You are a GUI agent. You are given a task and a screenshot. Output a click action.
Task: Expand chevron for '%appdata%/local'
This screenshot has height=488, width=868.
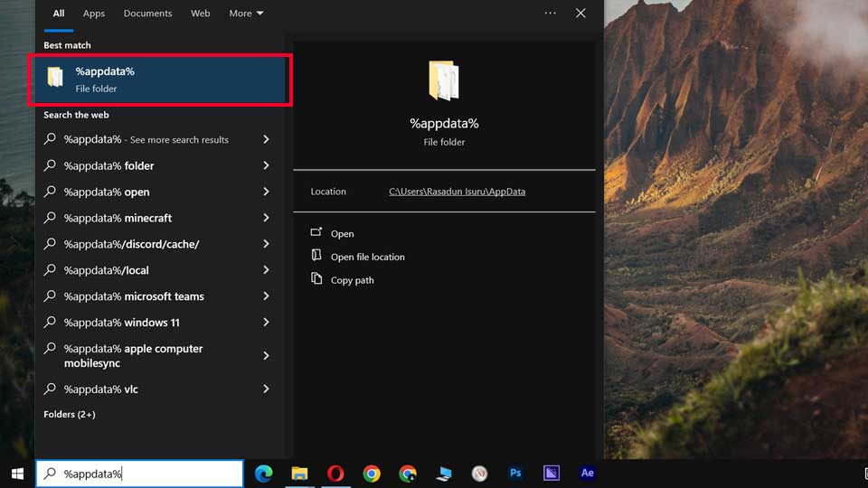tap(266, 270)
